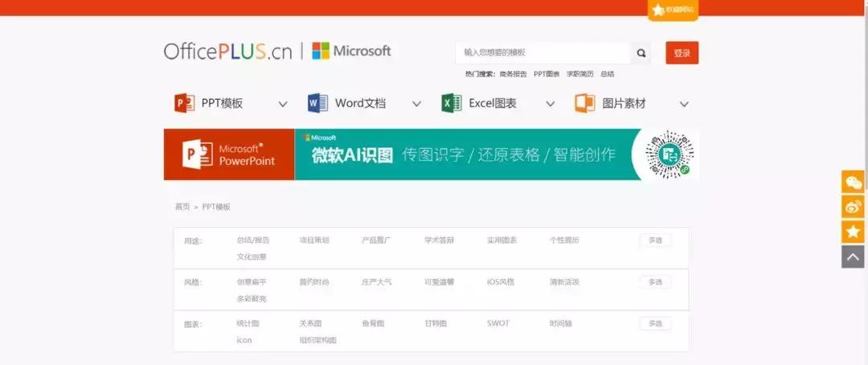The height and width of the screenshot is (365, 868).
Task: Expand the Word文档 dropdown chevron
Action: point(417,105)
